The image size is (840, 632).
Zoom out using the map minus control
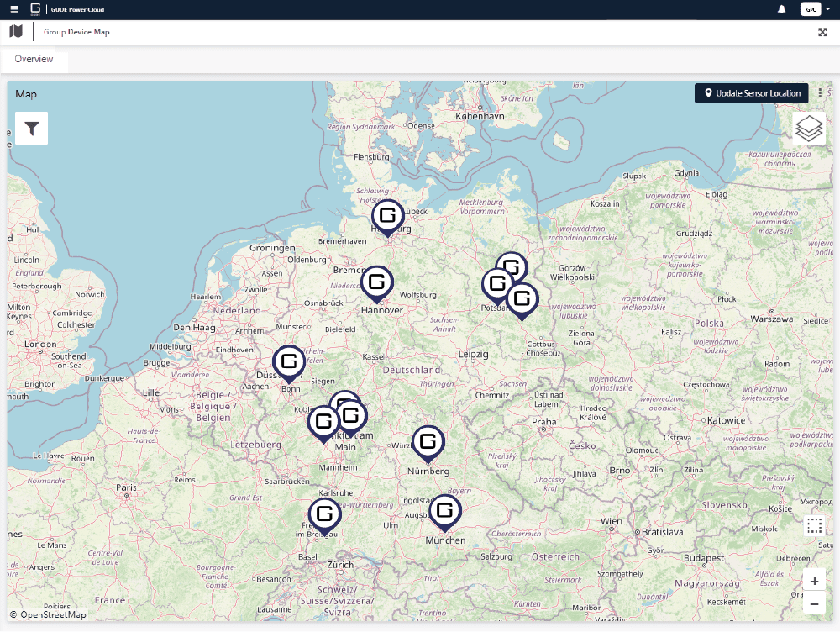click(814, 603)
